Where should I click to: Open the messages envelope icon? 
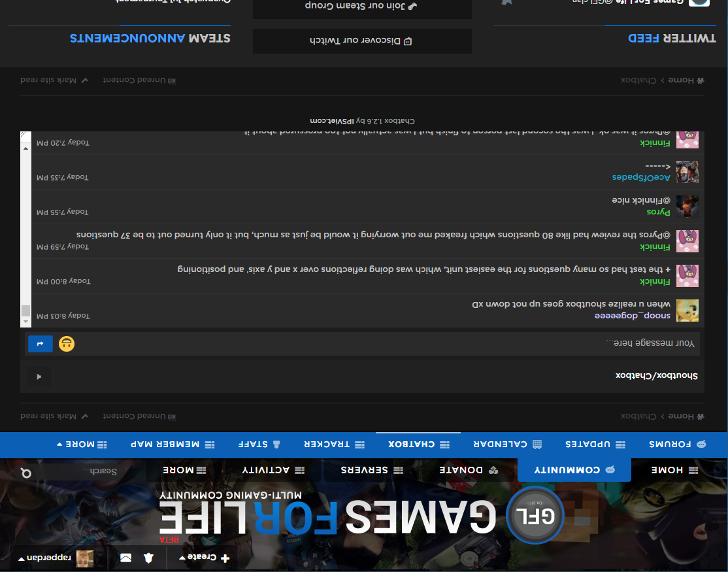(126, 558)
